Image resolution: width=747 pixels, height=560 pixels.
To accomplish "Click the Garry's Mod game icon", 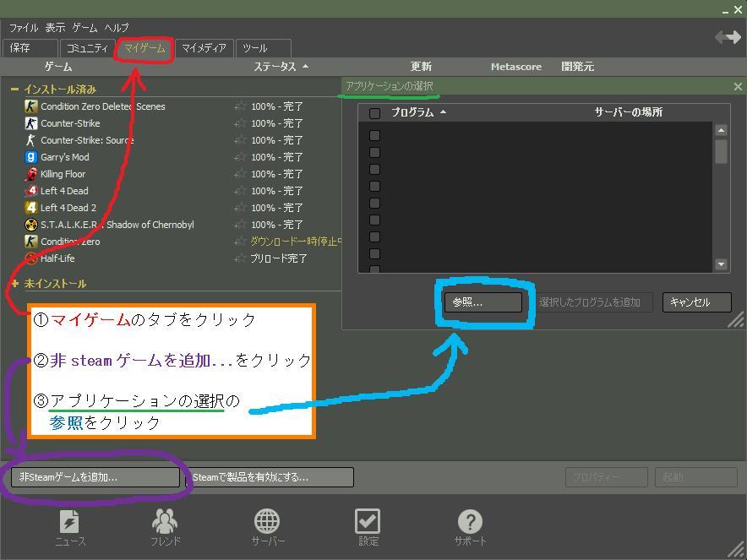I will tap(31, 157).
